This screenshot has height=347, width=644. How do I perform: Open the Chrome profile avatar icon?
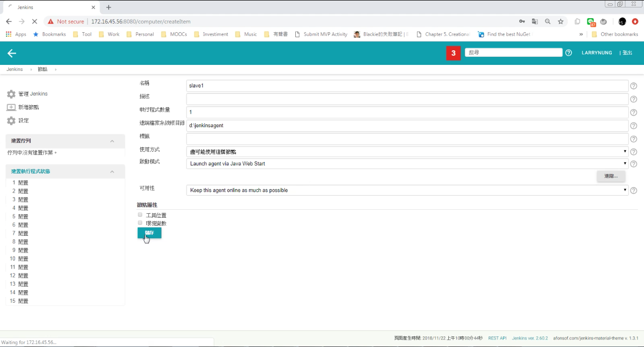(x=622, y=22)
